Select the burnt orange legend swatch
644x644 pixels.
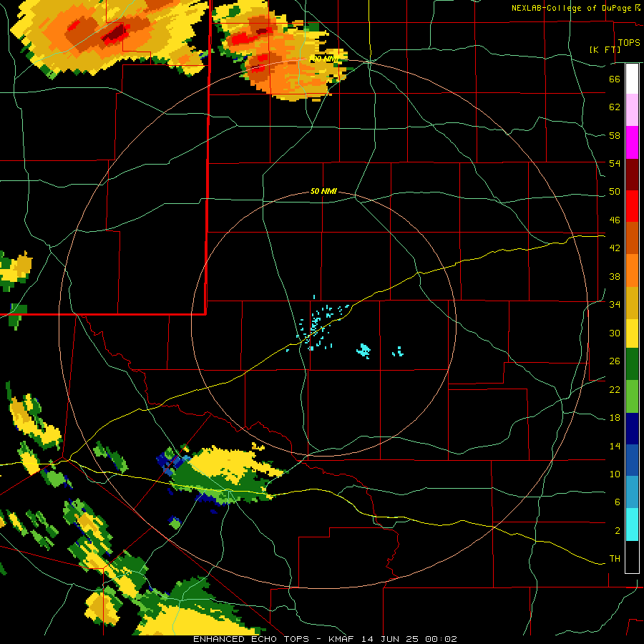click(x=632, y=238)
